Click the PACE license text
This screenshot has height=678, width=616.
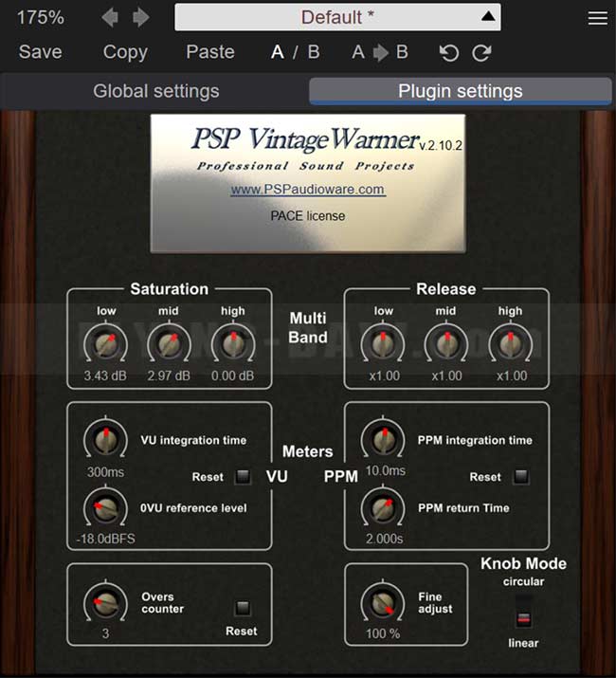pos(308,216)
